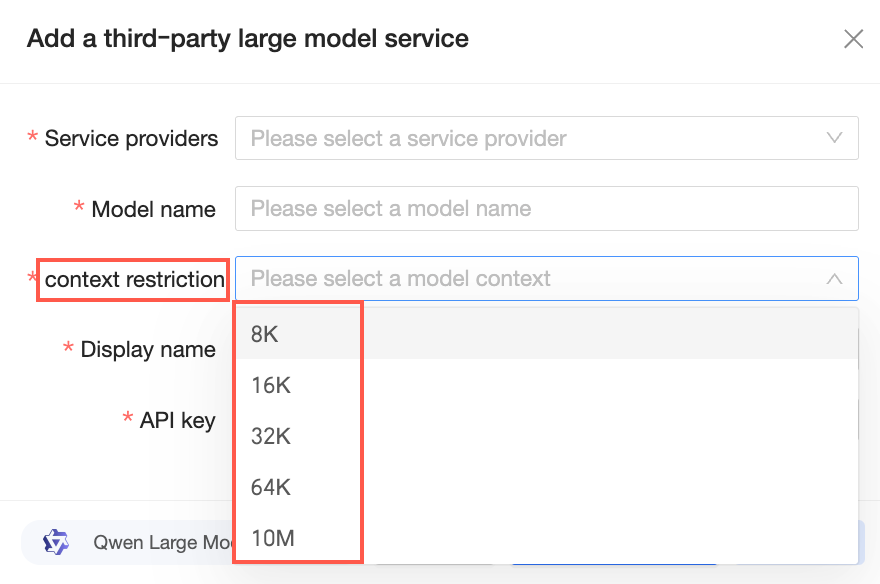Pick 32K from the context list
The height and width of the screenshot is (584, 880).
coord(270,436)
